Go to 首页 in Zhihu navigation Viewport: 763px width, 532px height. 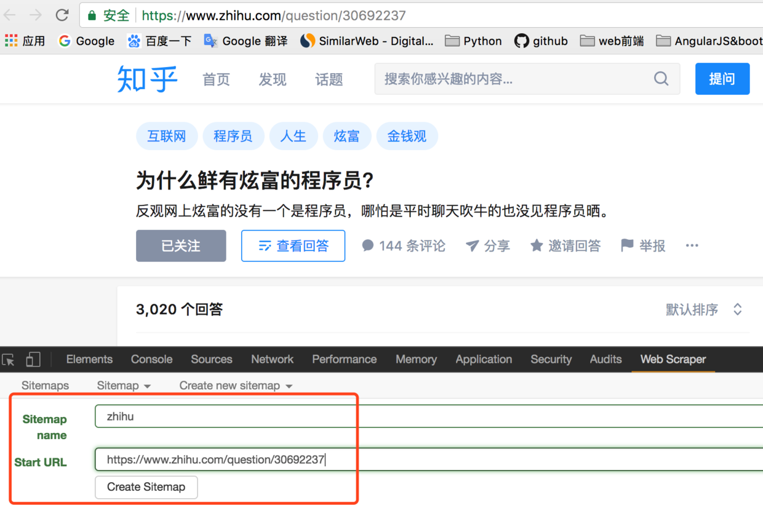[216, 79]
